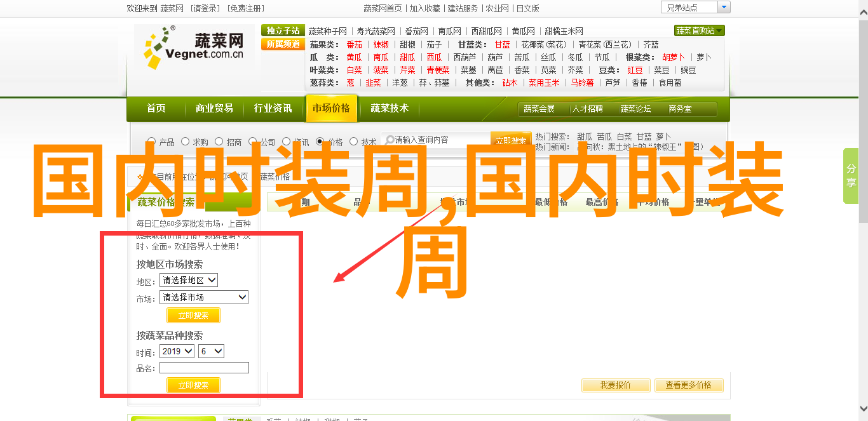
Task: Click the 加入收藏 link
Action: pos(424,8)
